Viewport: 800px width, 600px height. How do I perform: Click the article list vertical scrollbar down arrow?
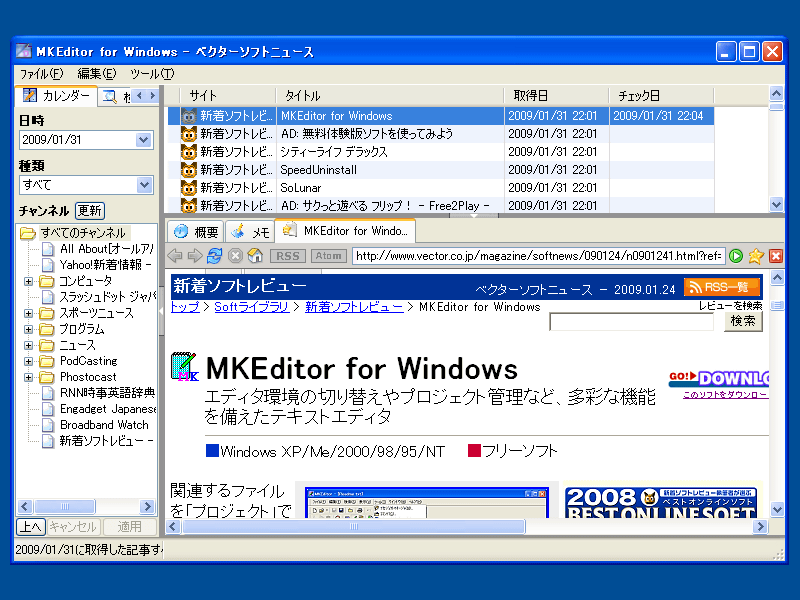(x=776, y=205)
